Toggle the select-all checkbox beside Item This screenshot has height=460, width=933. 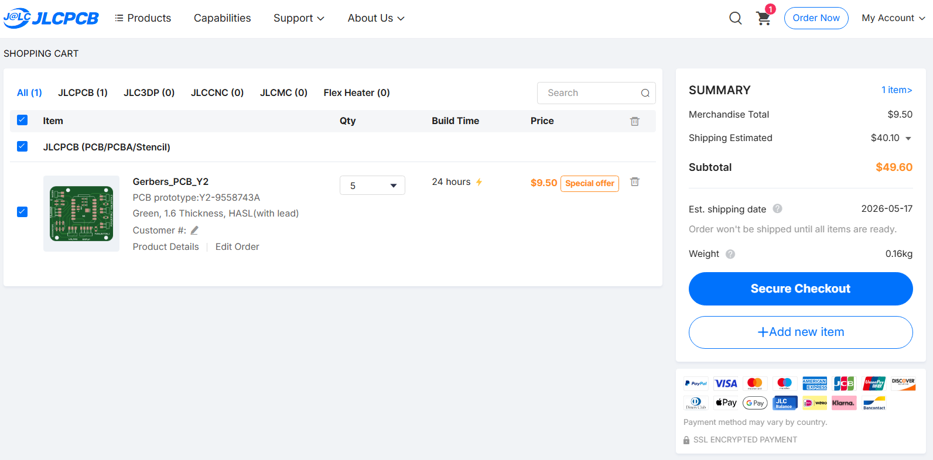click(22, 120)
